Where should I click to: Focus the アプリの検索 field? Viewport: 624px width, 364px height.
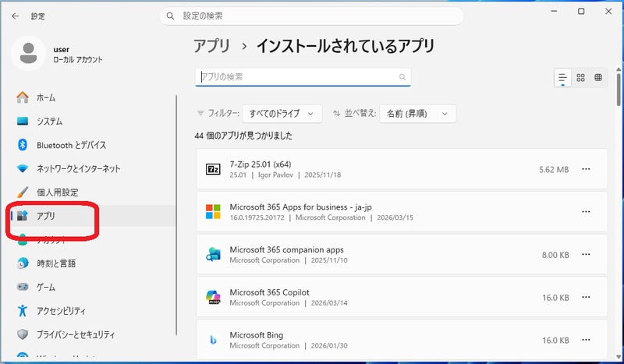(x=303, y=77)
